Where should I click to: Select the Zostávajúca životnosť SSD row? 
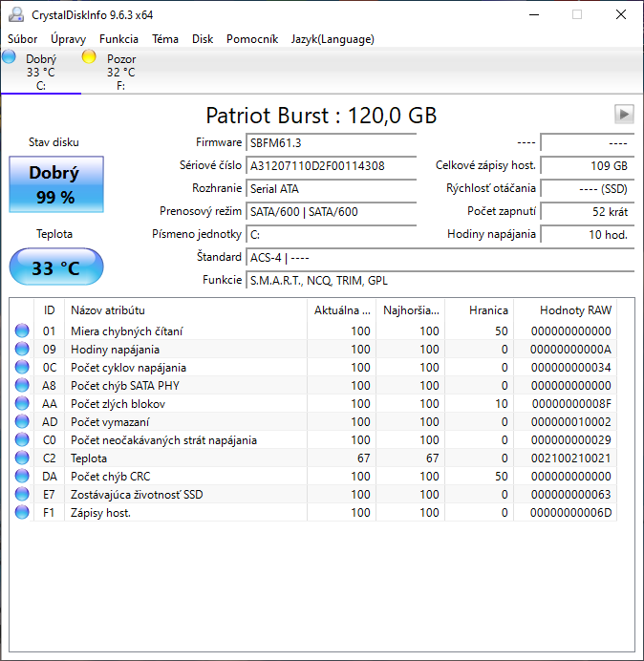pyautogui.click(x=137, y=495)
